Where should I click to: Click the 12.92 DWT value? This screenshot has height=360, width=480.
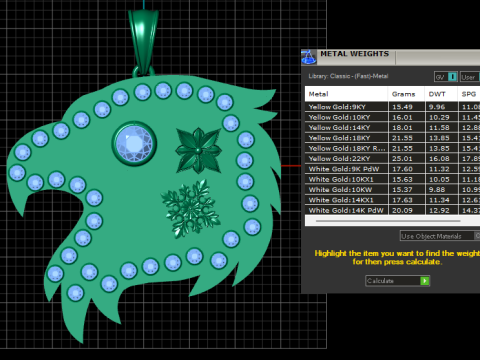pos(439,210)
